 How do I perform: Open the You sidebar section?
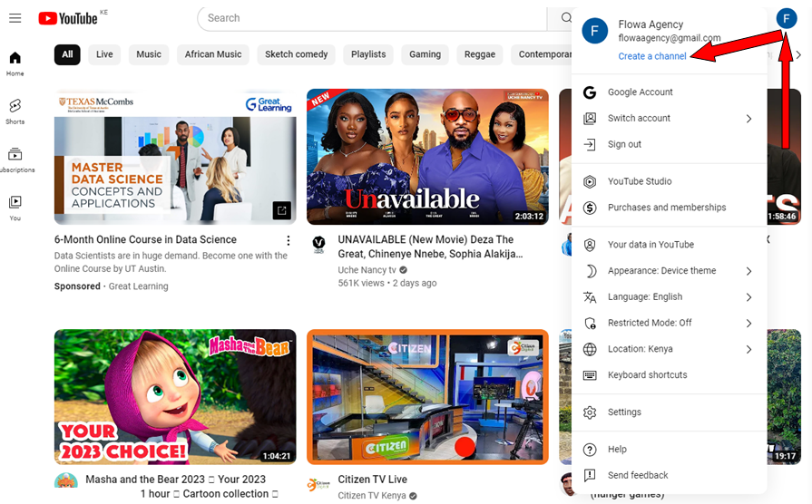[x=15, y=208]
